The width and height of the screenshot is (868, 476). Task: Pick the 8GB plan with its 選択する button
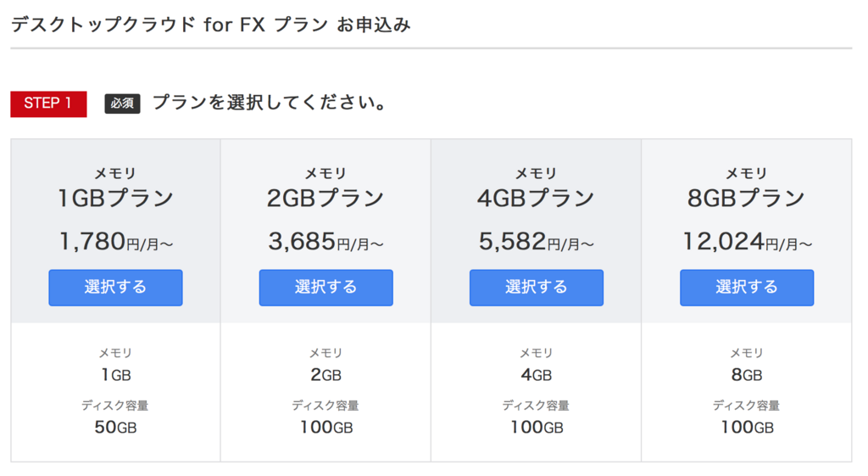[746, 288]
